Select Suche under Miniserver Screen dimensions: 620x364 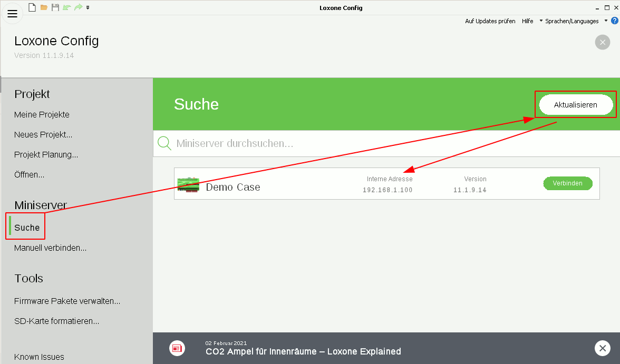click(x=27, y=228)
